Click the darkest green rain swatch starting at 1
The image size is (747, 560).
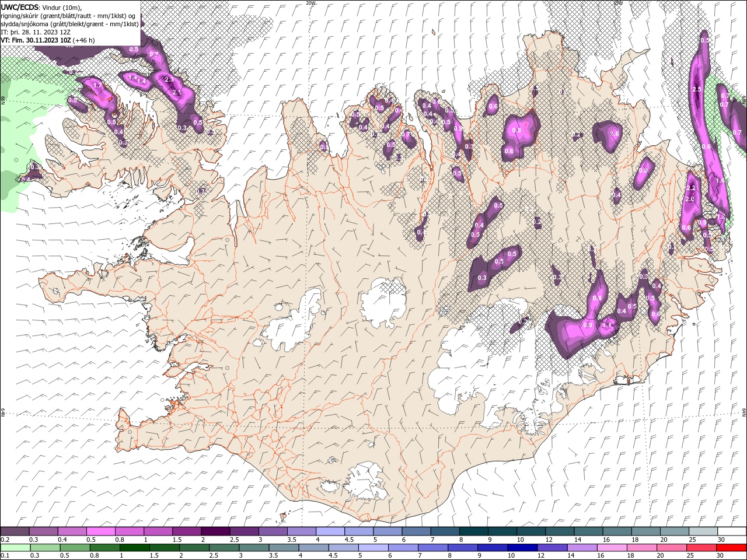[135, 548]
